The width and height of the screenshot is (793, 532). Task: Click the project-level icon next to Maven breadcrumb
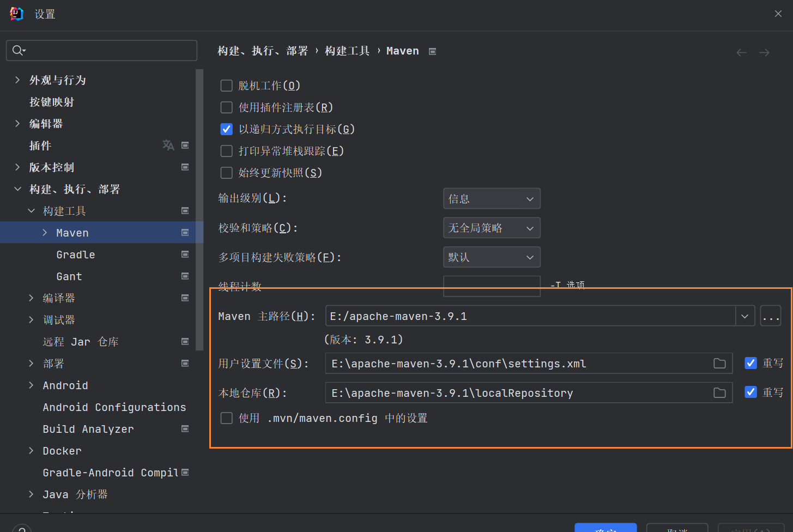tap(432, 51)
